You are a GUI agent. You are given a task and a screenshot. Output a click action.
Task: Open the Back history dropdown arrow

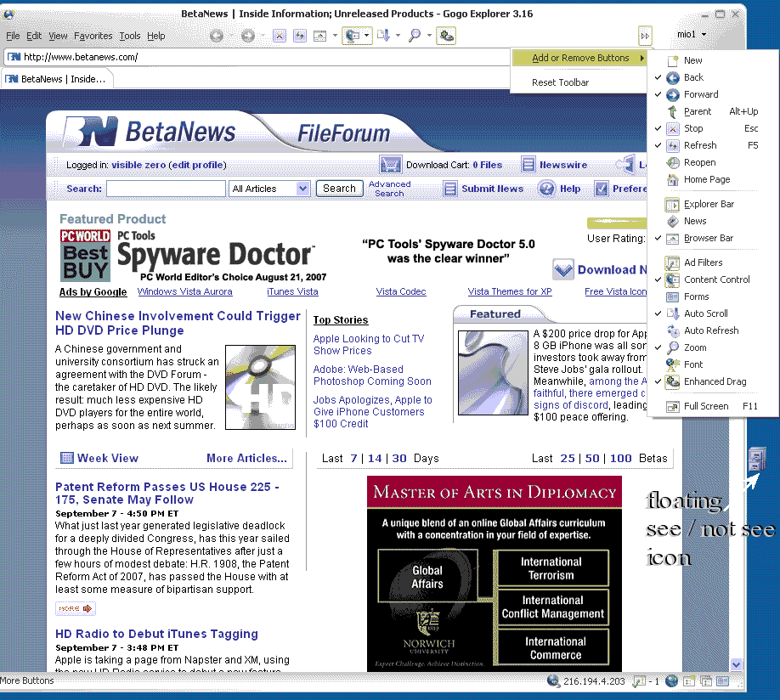(231, 36)
